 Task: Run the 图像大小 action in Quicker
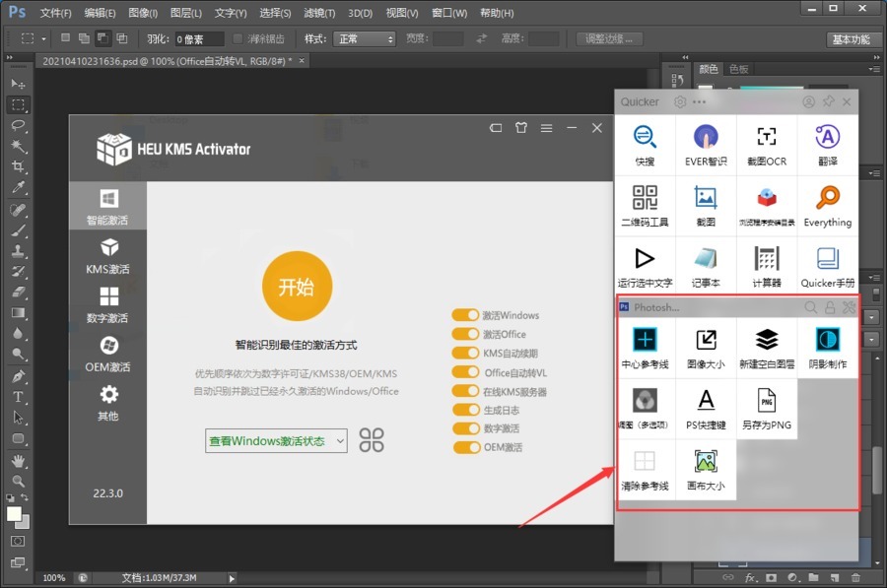(706, 349)
